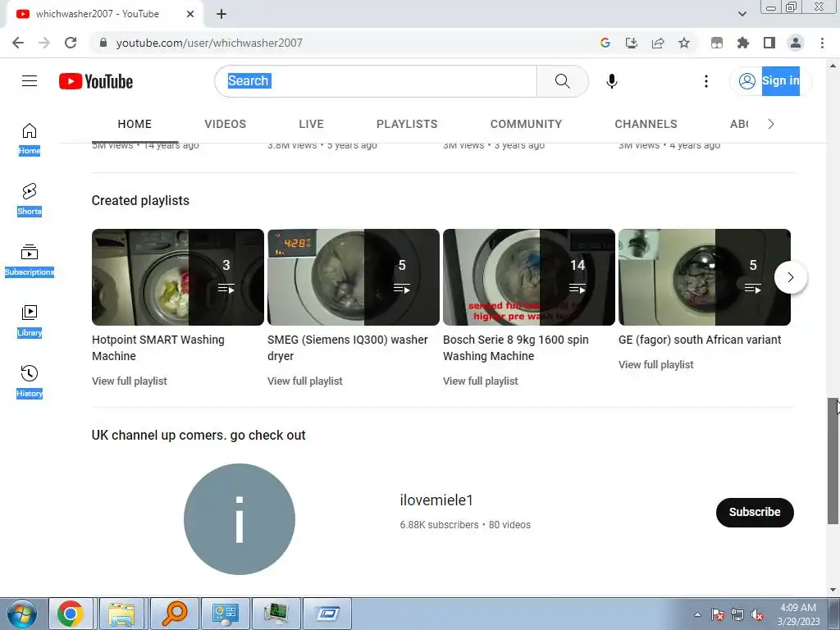View full playlist for GE (fagor)
Screen dimensions: 840x630
(x=655, y=365)
